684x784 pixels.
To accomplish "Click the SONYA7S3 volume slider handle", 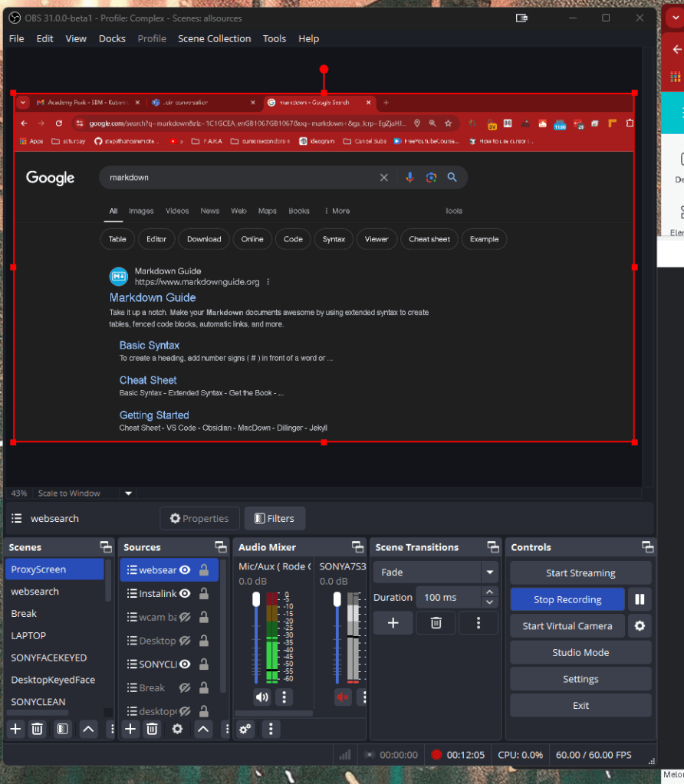I will [x=337, y=599].
